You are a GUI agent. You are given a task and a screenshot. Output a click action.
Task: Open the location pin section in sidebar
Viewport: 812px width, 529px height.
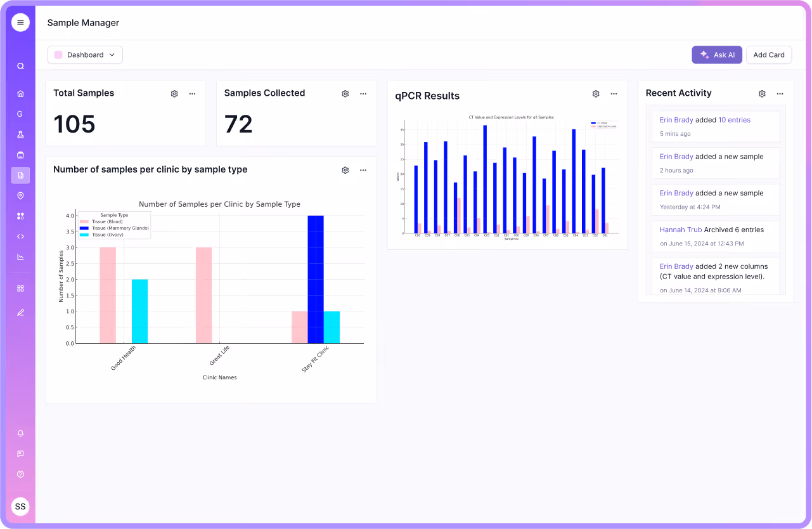coord(20,195)
